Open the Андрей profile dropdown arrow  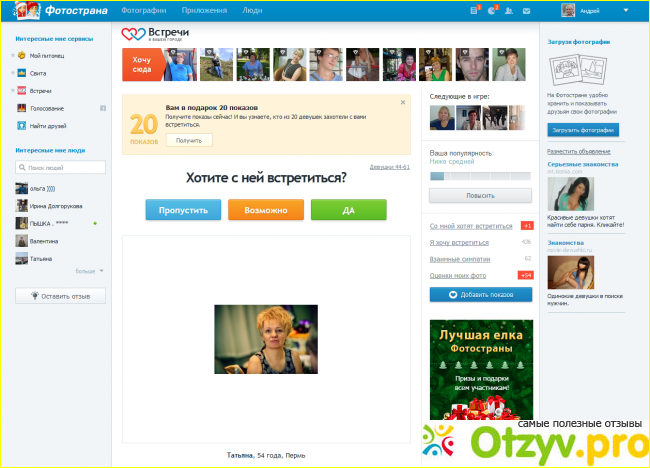[626, 10]
